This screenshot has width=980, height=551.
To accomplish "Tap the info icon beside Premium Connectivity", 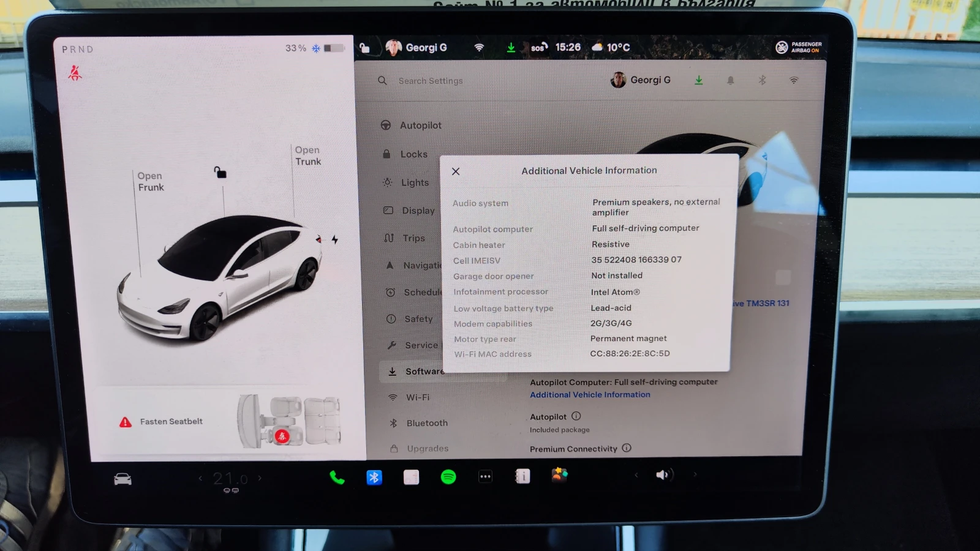I will 626,448.
